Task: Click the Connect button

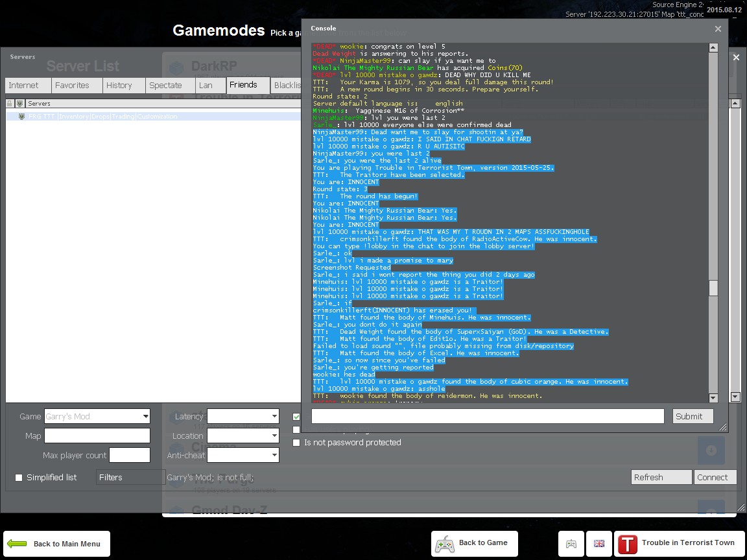Action: 715,477
